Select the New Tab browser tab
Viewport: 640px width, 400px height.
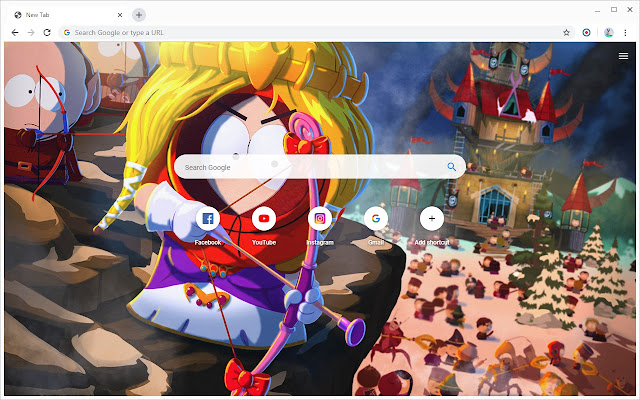click(67, 15)
